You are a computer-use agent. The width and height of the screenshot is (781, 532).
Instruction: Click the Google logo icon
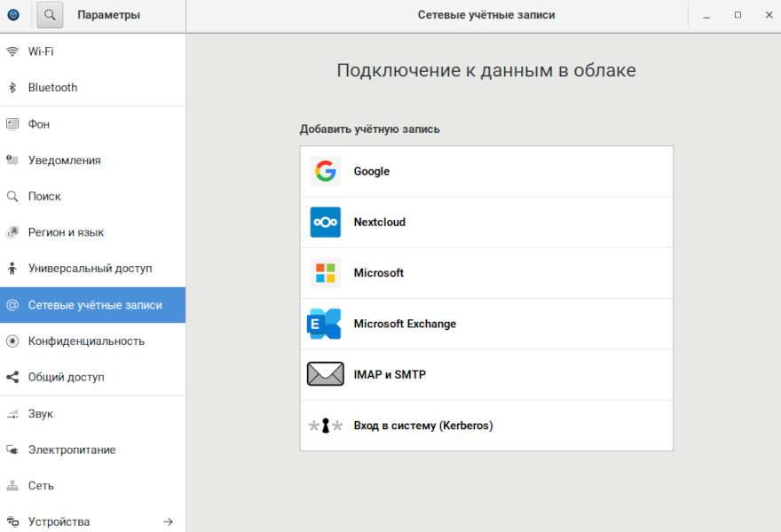325,171
